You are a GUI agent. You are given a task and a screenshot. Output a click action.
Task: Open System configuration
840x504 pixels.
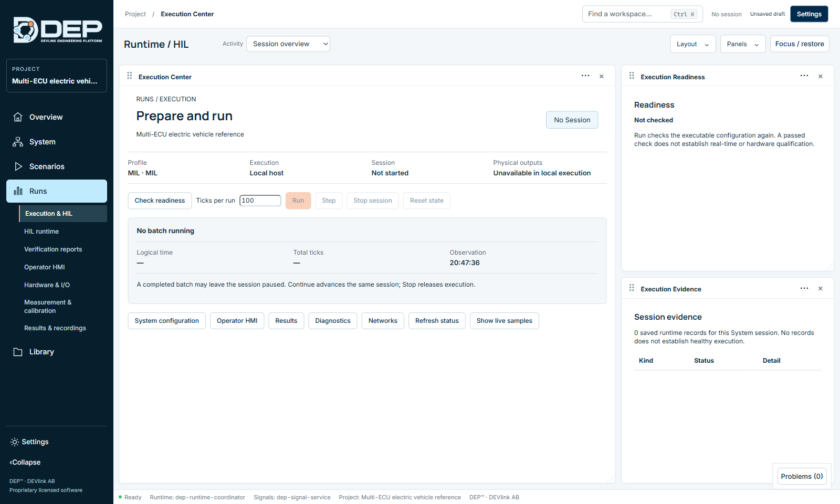[166, 321]
